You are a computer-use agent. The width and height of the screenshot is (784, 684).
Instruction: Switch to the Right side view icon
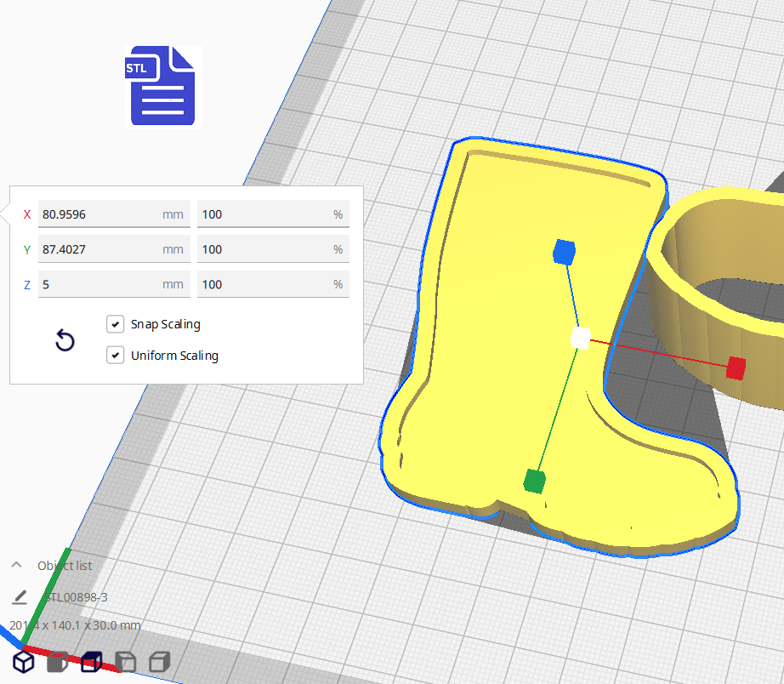click(x=159, y=662)
